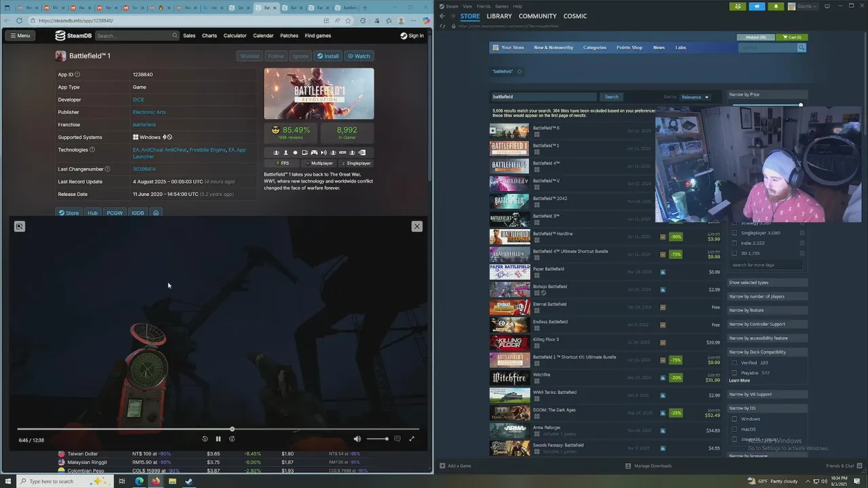Image resolution: width=868 pixels, height=488 pixels.
Task: Open the Charts page on SteamDB
Action: (x=210, y=35)
